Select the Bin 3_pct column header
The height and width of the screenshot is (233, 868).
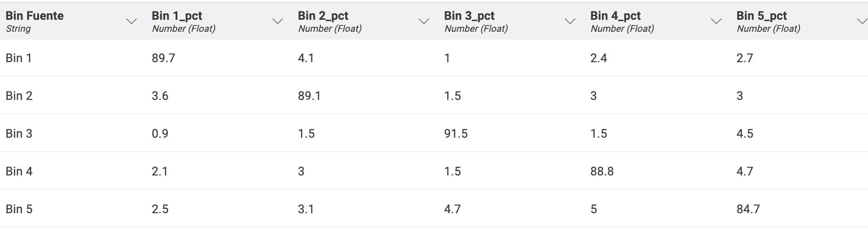point(512,21)
